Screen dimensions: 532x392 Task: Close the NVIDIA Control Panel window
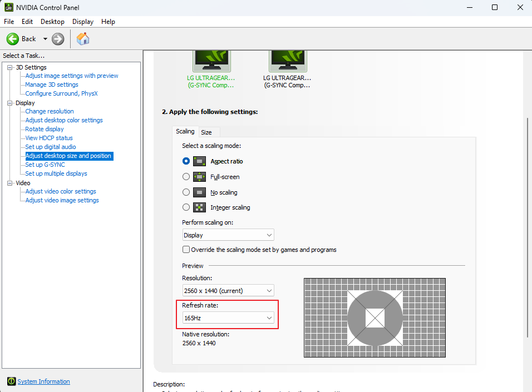click(520, 7)
